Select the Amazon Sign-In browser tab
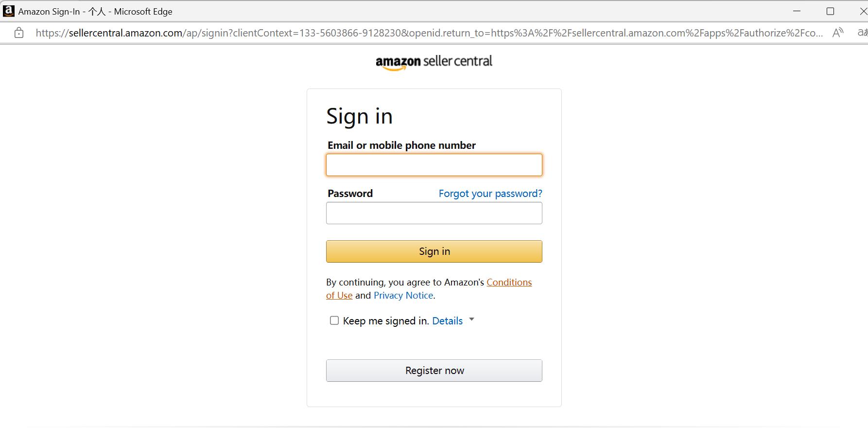This screenshot has width=868, height=428. click(x=87, y=11)
